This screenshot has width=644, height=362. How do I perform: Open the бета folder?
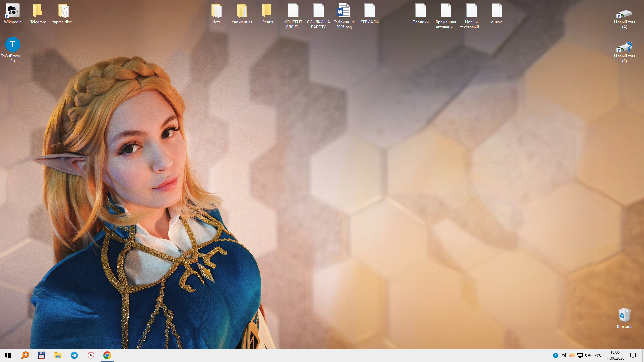click(x=217, y=14)
